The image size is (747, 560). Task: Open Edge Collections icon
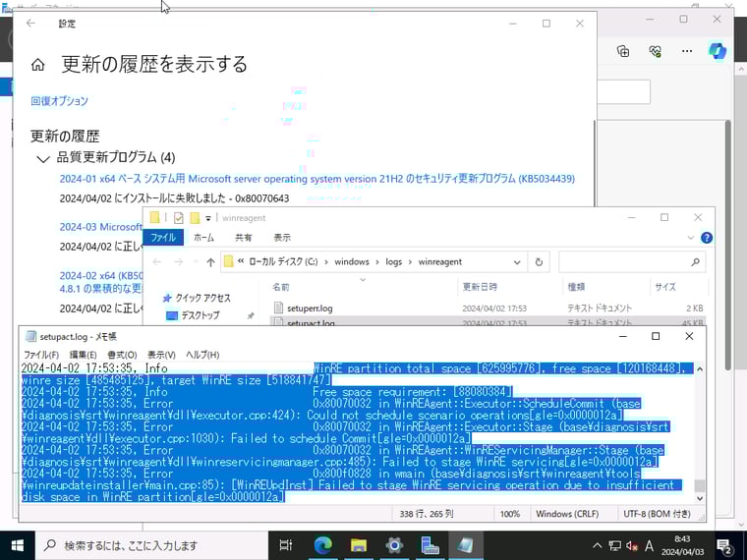(x=623, y=51)
